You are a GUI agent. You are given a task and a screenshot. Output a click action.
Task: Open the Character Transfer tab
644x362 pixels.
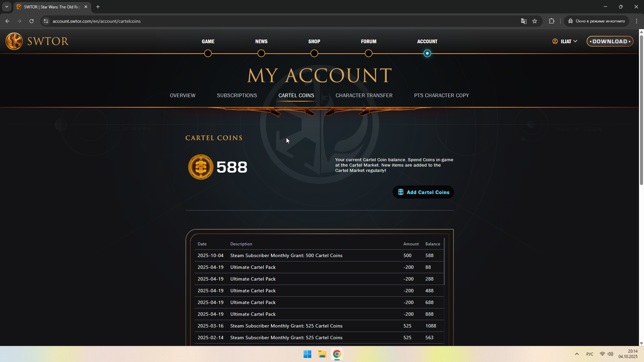(x=364, y=96)
